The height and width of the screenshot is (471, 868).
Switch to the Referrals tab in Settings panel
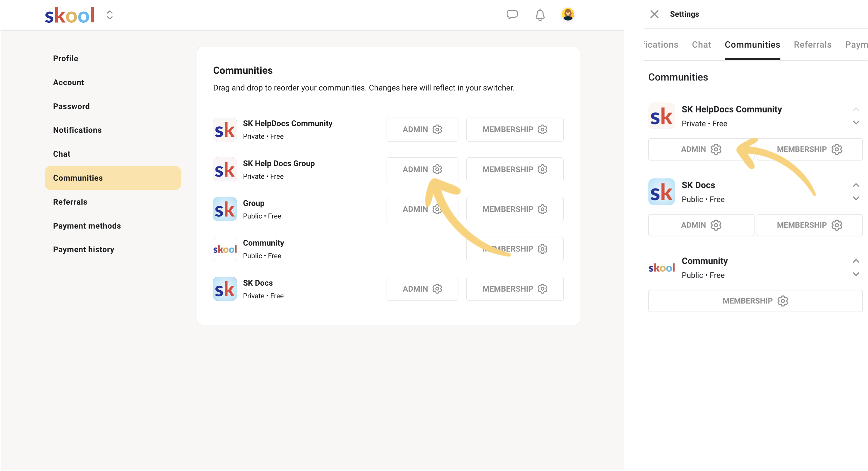click(813, 44)
